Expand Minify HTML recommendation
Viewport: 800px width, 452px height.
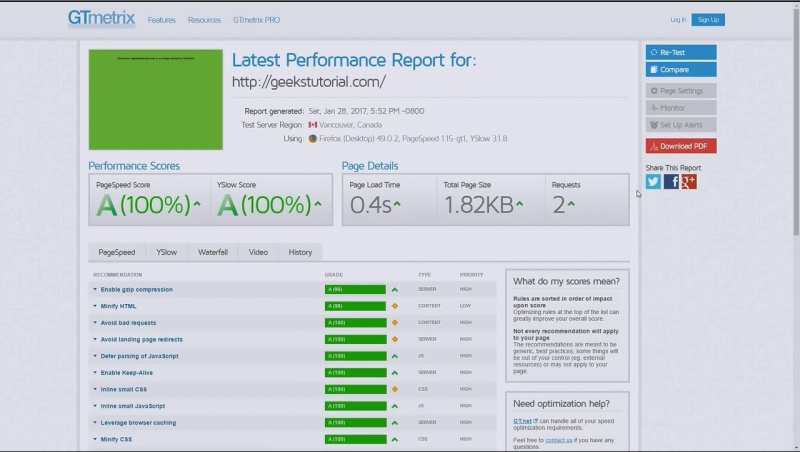click(118, 306)
